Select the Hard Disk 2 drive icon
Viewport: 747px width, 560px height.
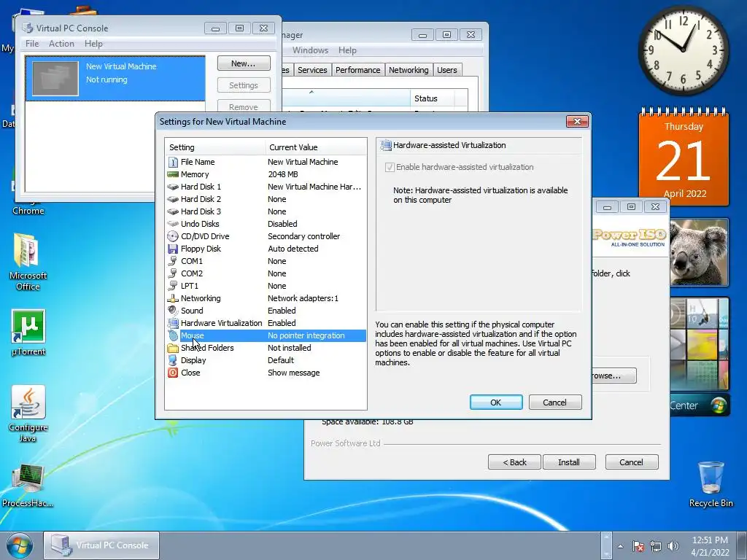pyautogui.click(x=173, y=199)
